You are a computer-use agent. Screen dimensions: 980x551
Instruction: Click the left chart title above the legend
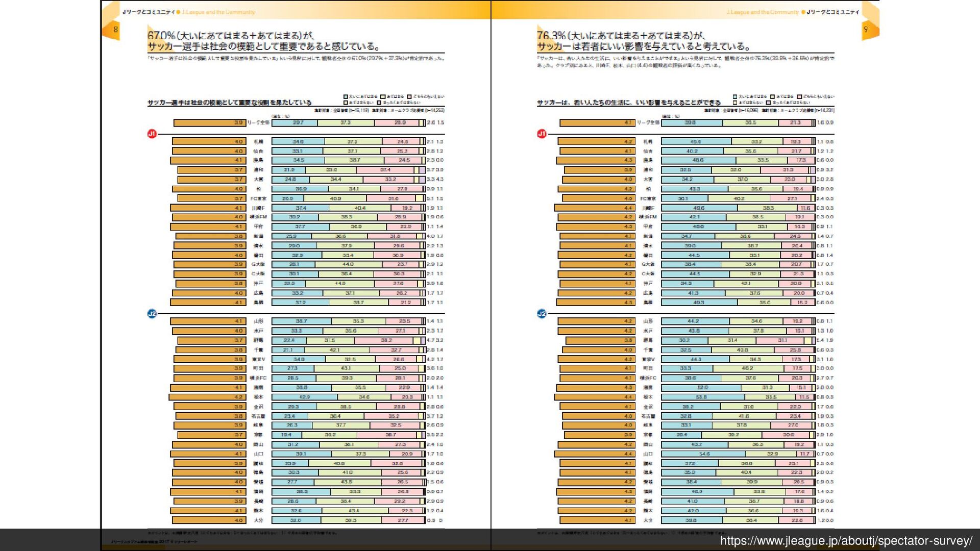click(230, 103)
